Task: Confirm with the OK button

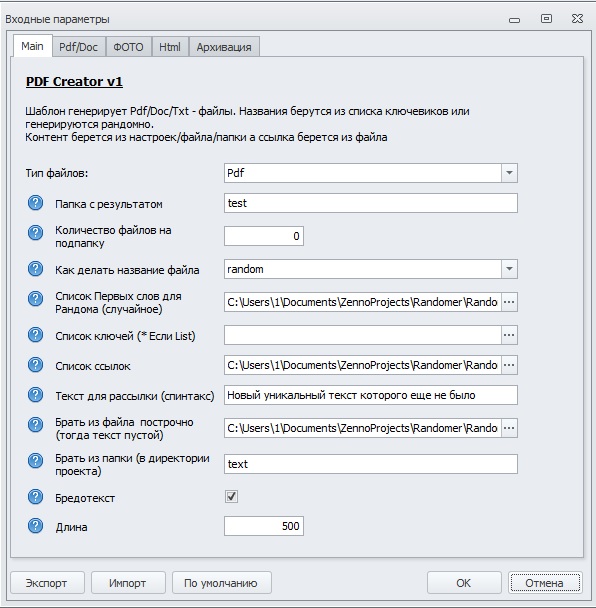Action: point(464,583)
